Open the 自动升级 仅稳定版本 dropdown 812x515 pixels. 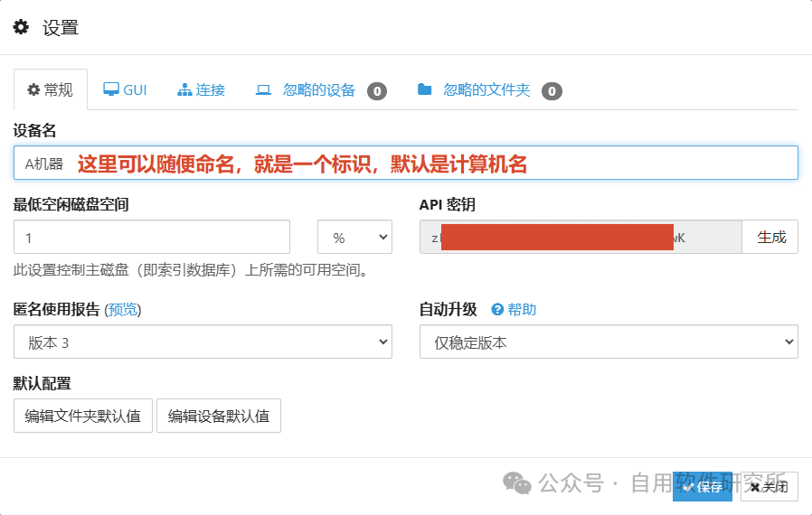point(609,342)
